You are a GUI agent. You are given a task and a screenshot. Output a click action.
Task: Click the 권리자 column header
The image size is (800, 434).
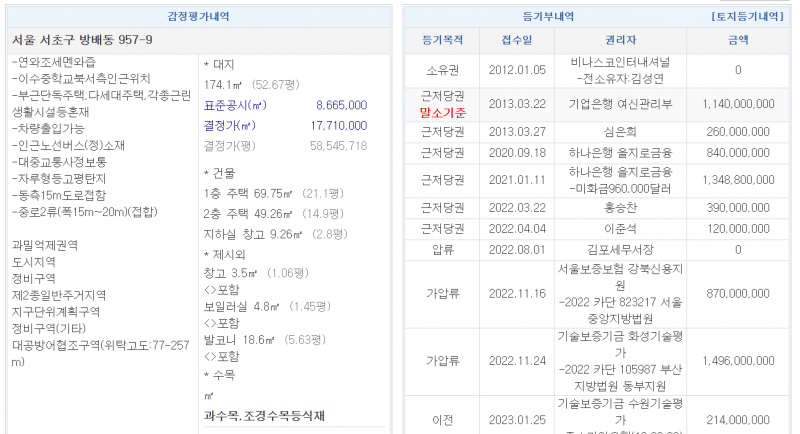coord(621,40)
